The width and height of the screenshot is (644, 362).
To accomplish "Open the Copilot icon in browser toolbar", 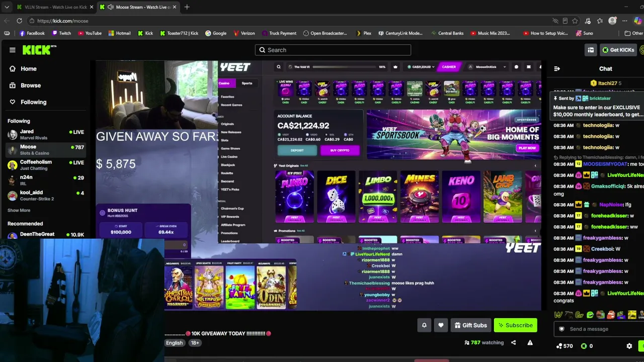I will point(638,21).
